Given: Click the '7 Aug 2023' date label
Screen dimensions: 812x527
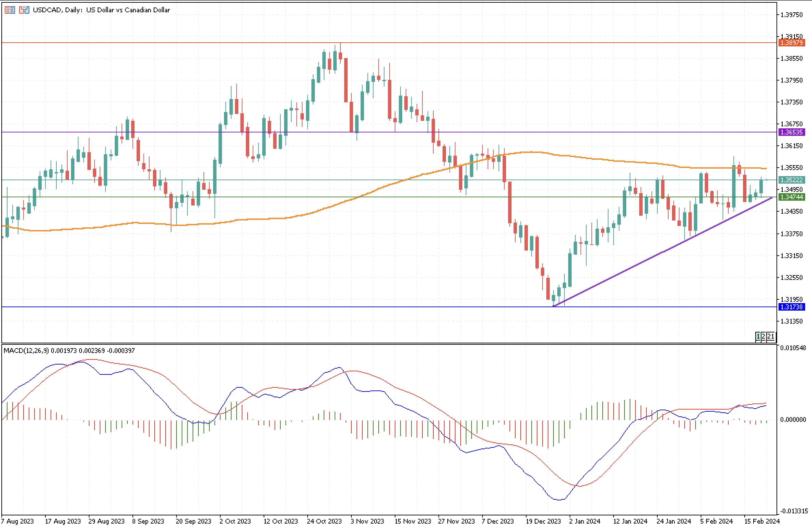Looking at the screenshot, I should pos(17,521).
